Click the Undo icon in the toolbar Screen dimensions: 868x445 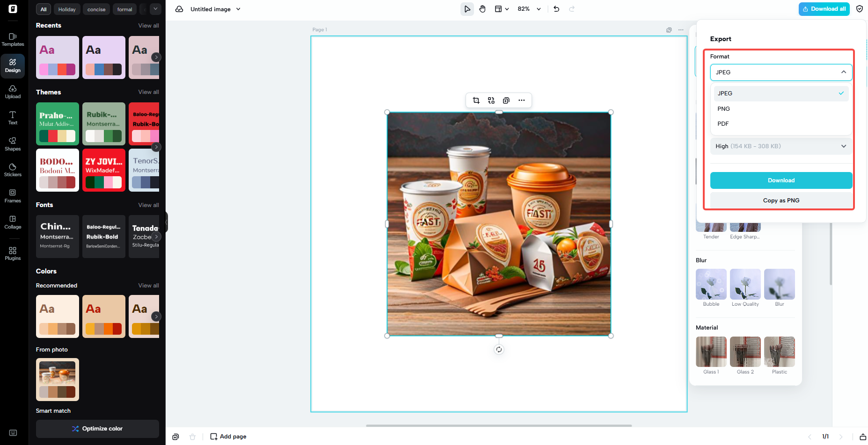click(x=556, y=8)
